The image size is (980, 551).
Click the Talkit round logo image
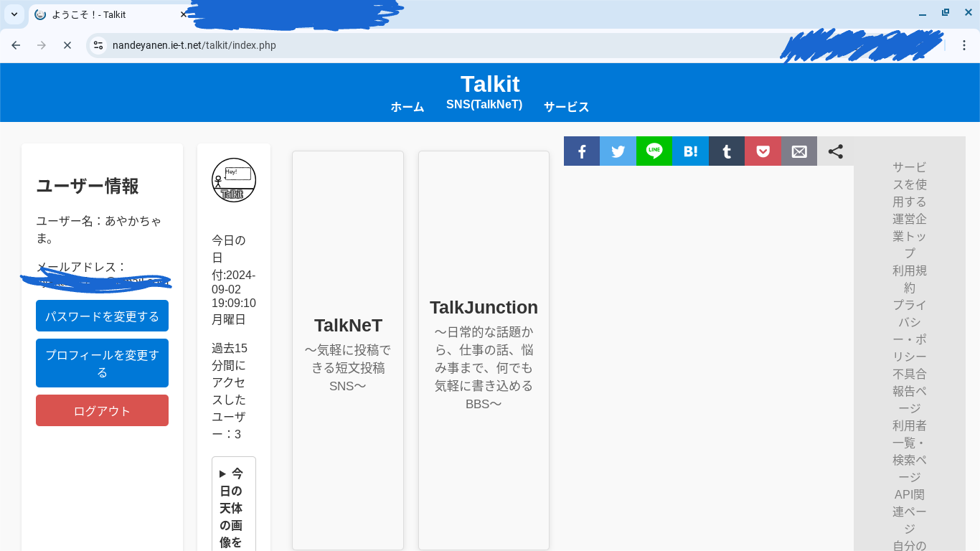[234, 180]
